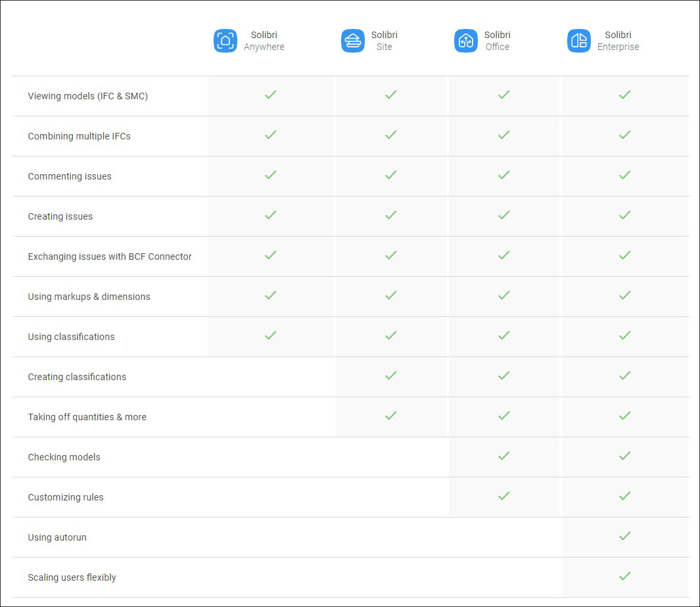
Task: Select the 'Commenting issues' row label
Action: (x=70, y=176)
